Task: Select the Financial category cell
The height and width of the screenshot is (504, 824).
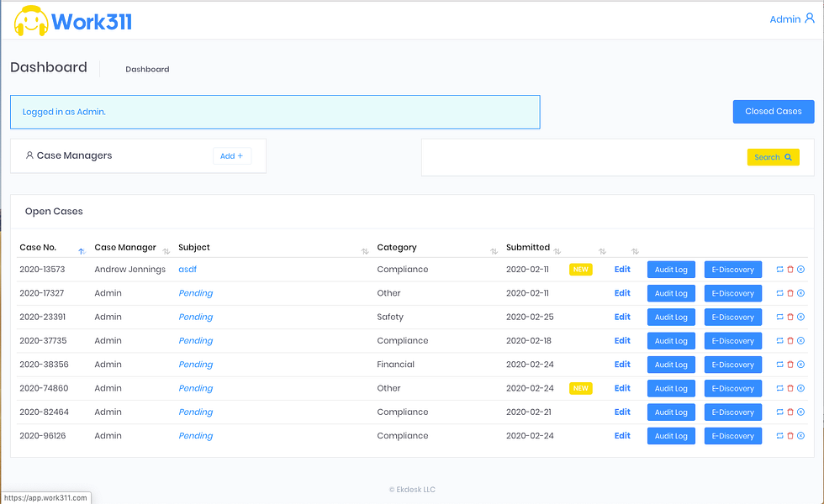Action: click(396, 365)
